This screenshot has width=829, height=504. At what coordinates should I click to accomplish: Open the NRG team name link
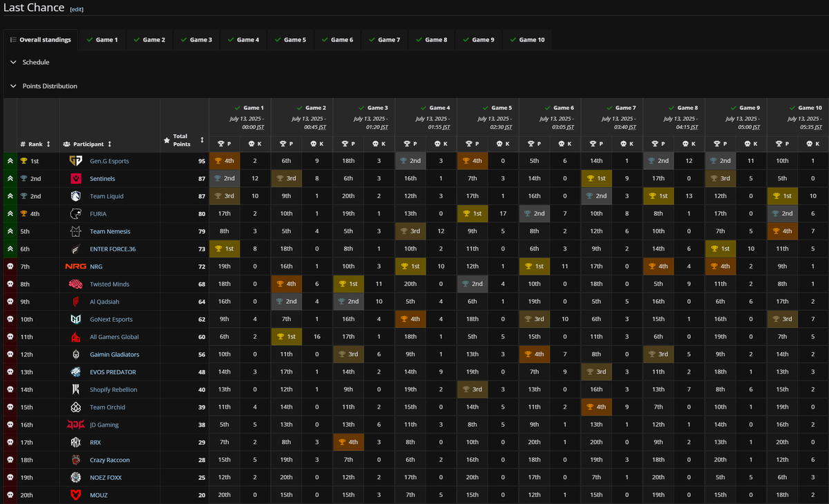(x=96, y=266)
